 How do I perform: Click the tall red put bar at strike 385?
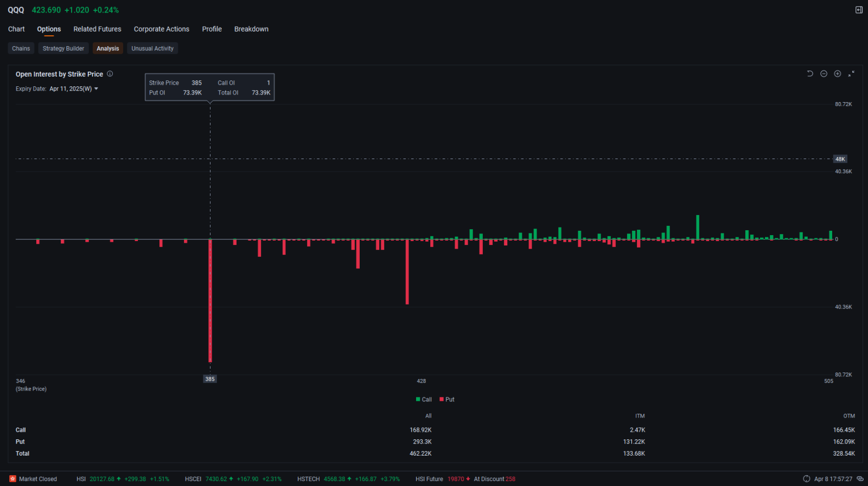tap(210, 300)
